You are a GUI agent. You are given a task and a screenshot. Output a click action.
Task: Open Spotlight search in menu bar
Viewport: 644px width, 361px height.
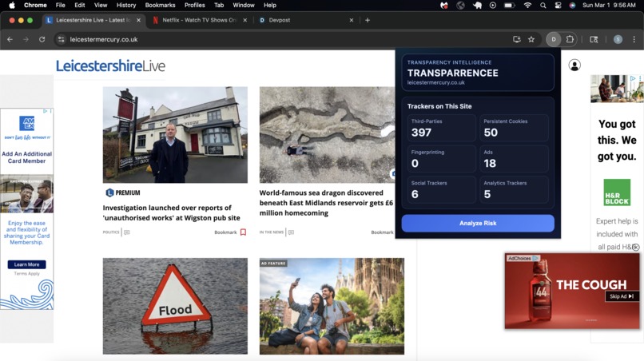pyautogui.click(x=543, y=6)
